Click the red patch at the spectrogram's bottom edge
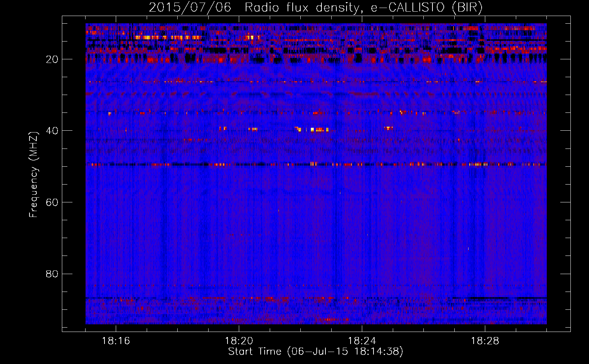Screen dimensions: 589x364 [331, 320]
